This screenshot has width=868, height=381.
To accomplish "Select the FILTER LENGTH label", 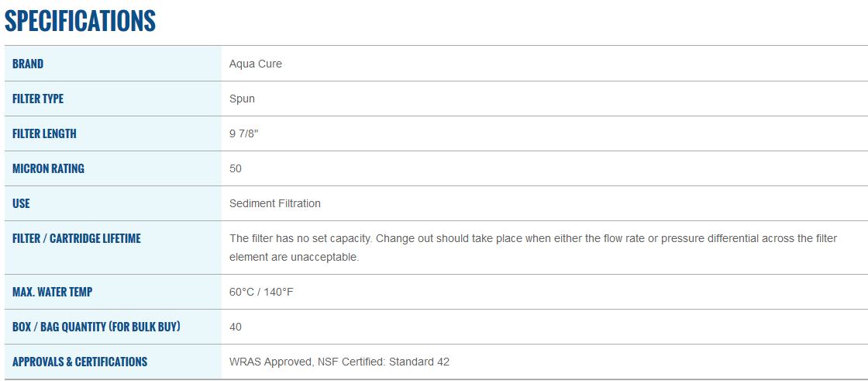I will (x=44, y=133).
